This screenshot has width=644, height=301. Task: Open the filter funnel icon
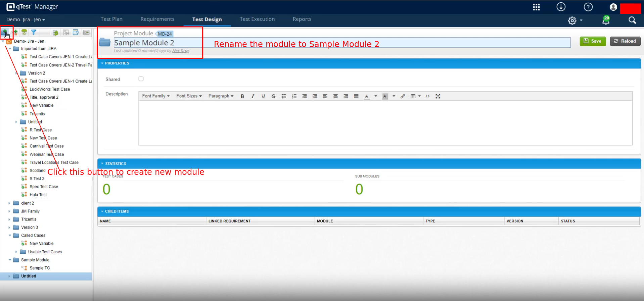(x=34, y=32)
